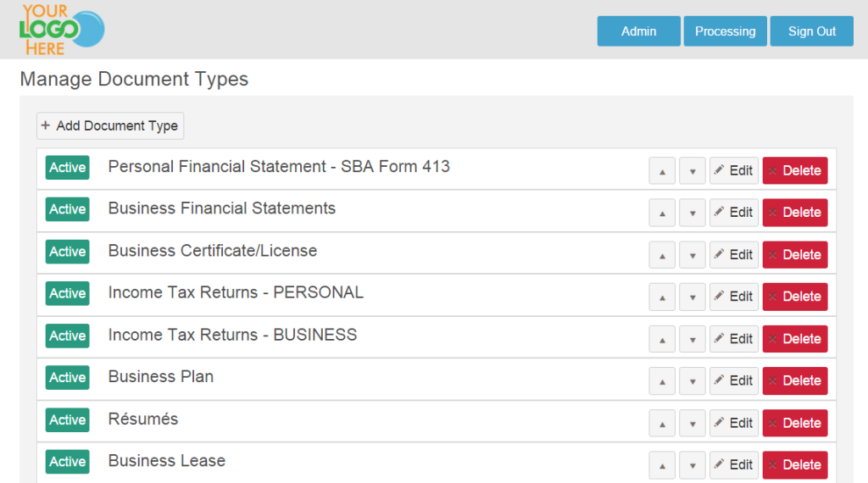Viewport: 868px width, 483px height.
Task: Edit Personal Financial Statement - SBA Form 413
Action: (733, 170)
